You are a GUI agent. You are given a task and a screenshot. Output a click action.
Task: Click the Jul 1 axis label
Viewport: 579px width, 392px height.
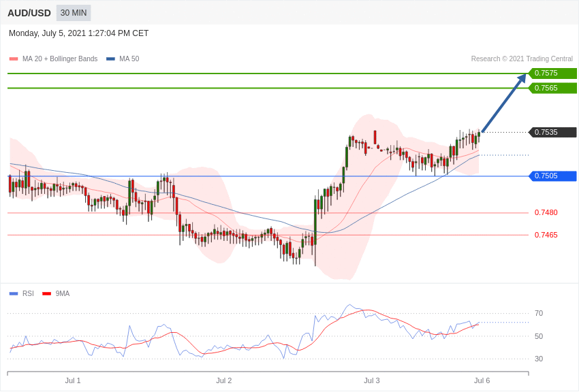pos(73,380)
